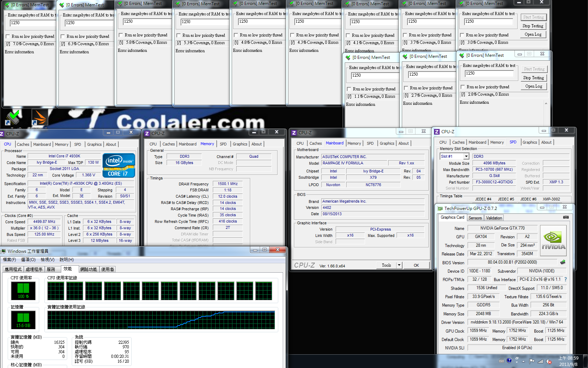Show hidden system tray icons
Screen dimensions: 588x368
point(524,361)
